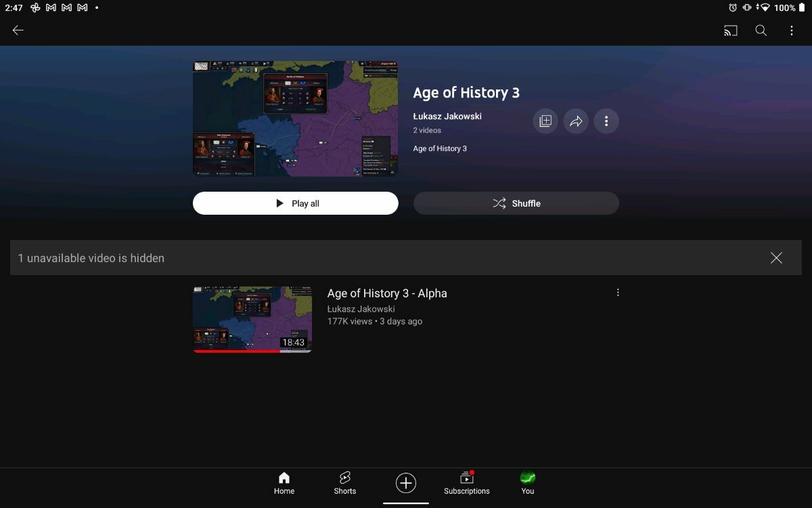Screen dimensions: 812x508
Task: Shuffle the playlist
Action: [516, 203]
